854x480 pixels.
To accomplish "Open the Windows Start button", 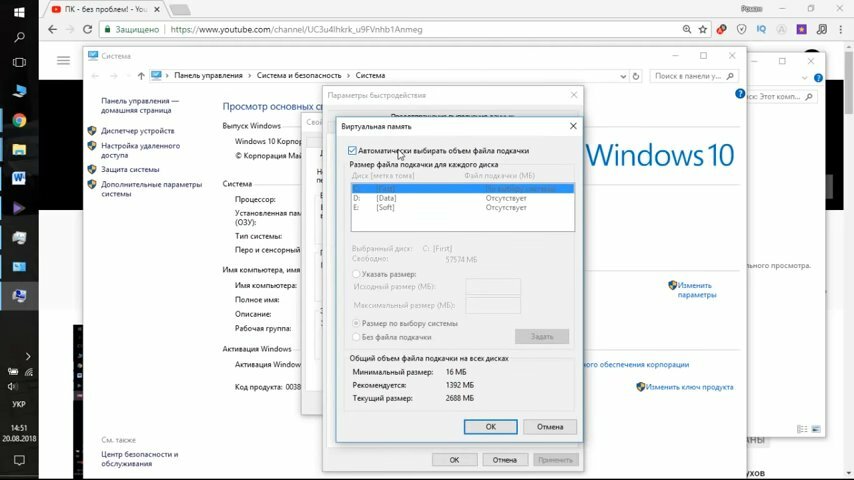I will pyautogui.click(x=19, y=11).
